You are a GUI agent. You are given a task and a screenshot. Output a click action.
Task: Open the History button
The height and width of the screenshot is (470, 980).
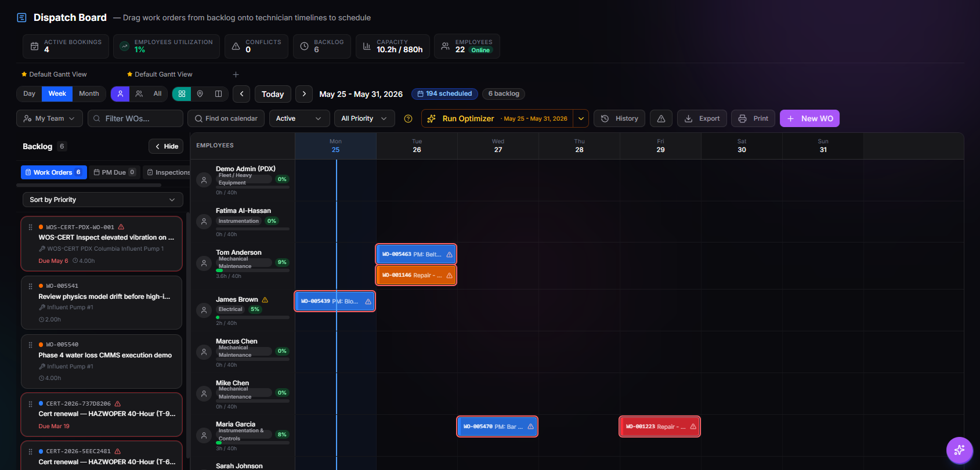point(620,118)
